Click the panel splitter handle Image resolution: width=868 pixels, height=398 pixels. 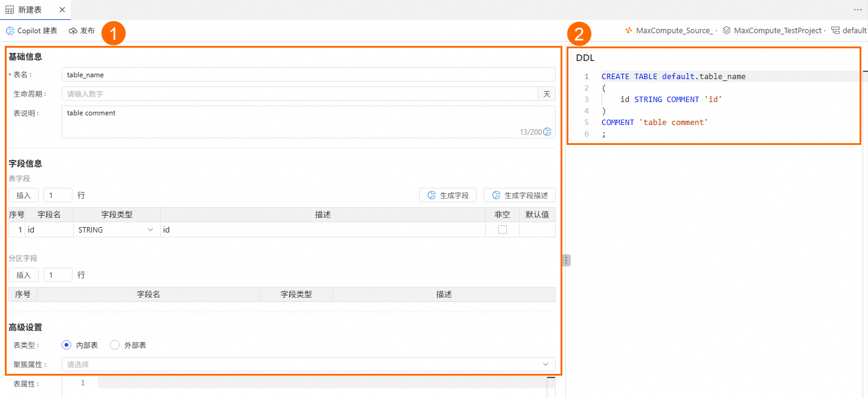(566, 260)
